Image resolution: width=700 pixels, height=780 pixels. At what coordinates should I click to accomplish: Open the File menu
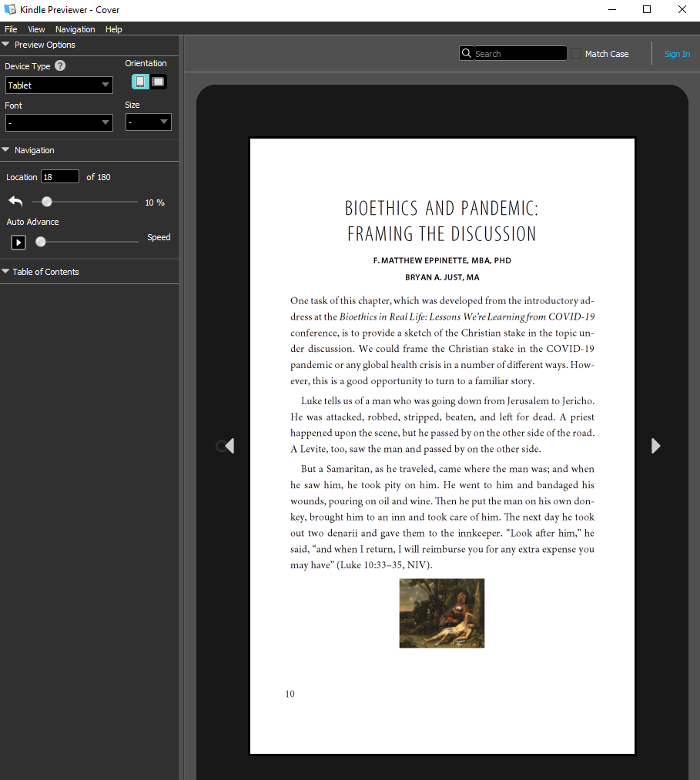pos(11,28)
